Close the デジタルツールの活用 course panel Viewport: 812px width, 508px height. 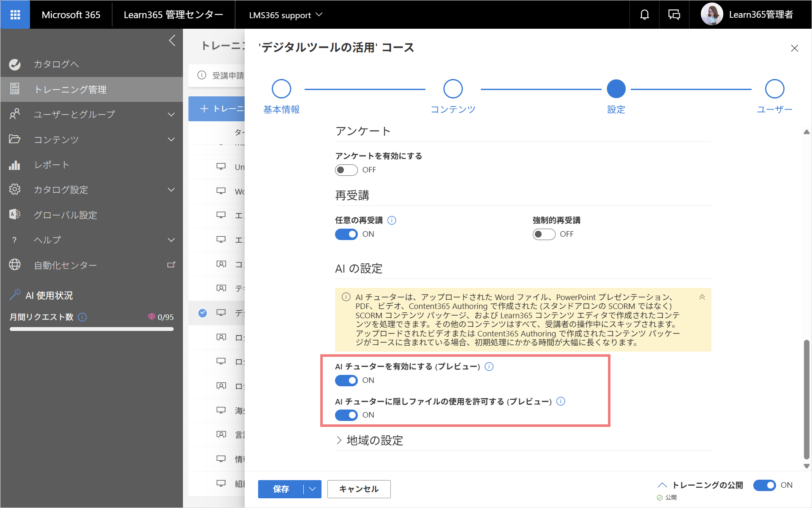(x=794, y=48)
